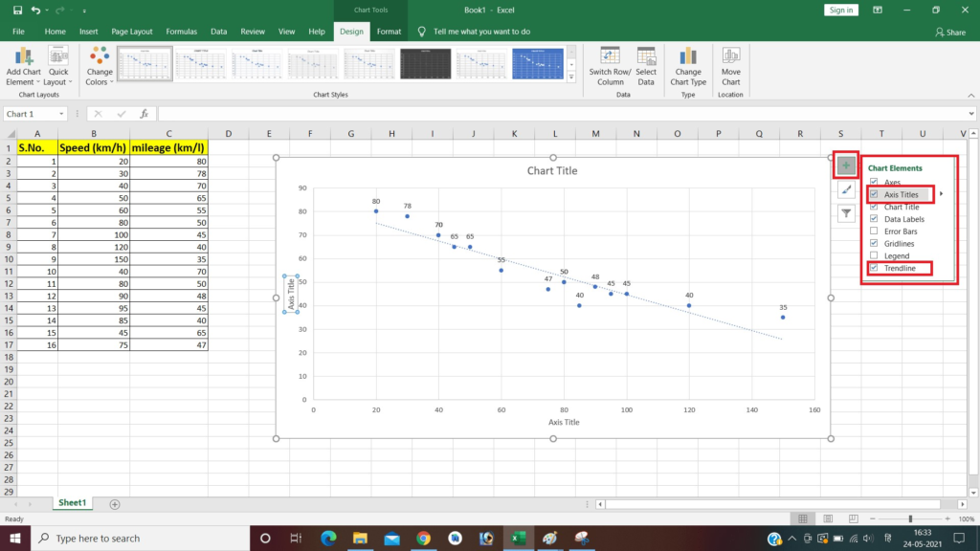This screenshot has width=980, height=551.
Task: Toggle the Axes checkbox
Action: (874, 182)
